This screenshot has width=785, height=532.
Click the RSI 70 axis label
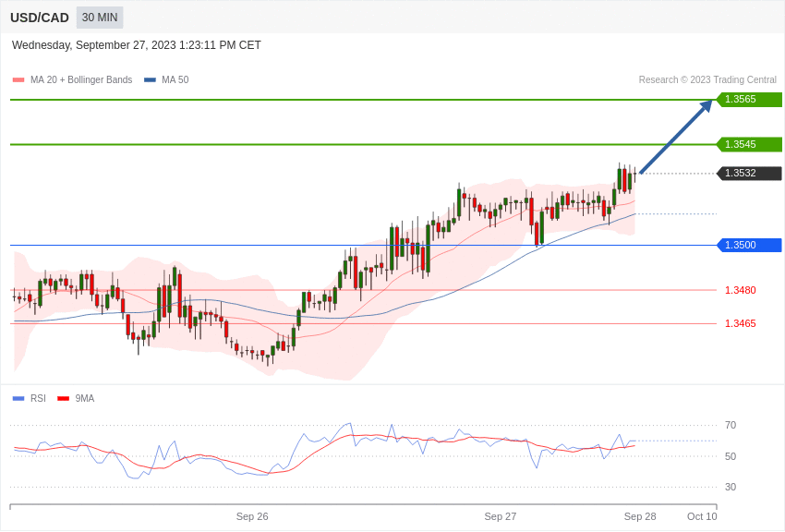[x=731, y=426]
